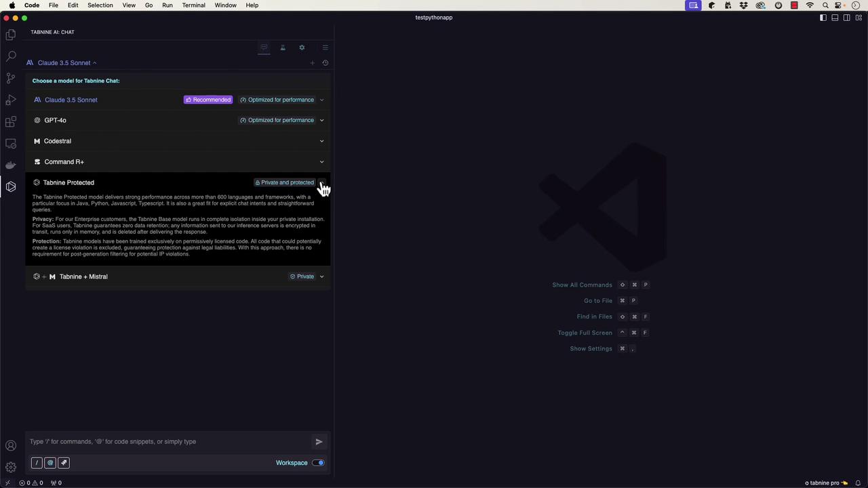Expand the Codestral model details
The height and width of the screenshot is (488, 868).
321,141
